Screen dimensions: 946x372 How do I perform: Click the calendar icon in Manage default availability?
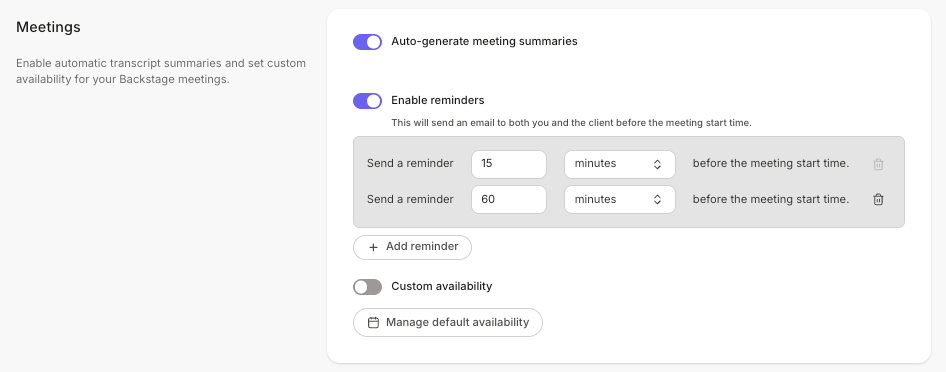pos(373,323)
